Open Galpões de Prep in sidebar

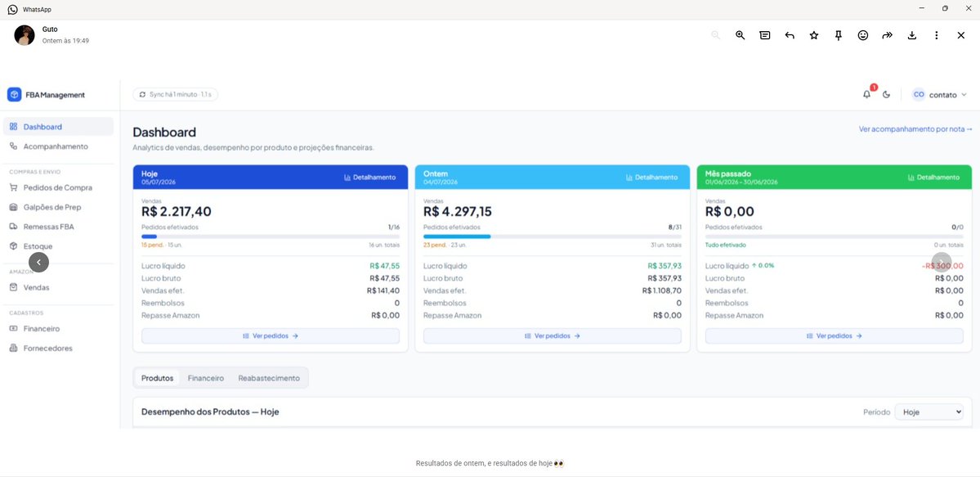pos(58,207)
